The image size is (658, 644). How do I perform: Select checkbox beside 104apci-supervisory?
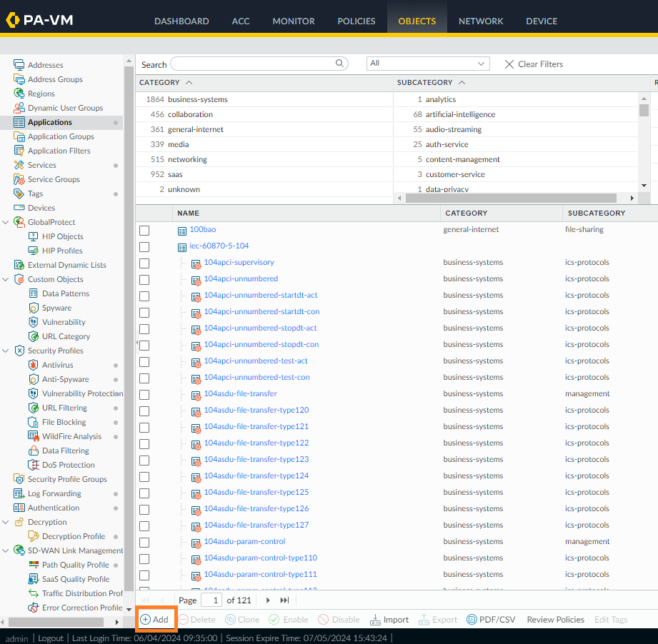[x=144, y=263]
